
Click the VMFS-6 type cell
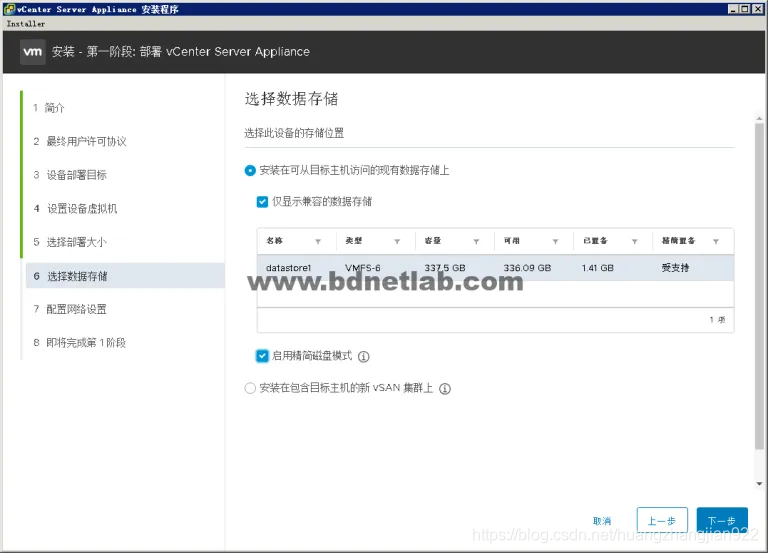362,268
